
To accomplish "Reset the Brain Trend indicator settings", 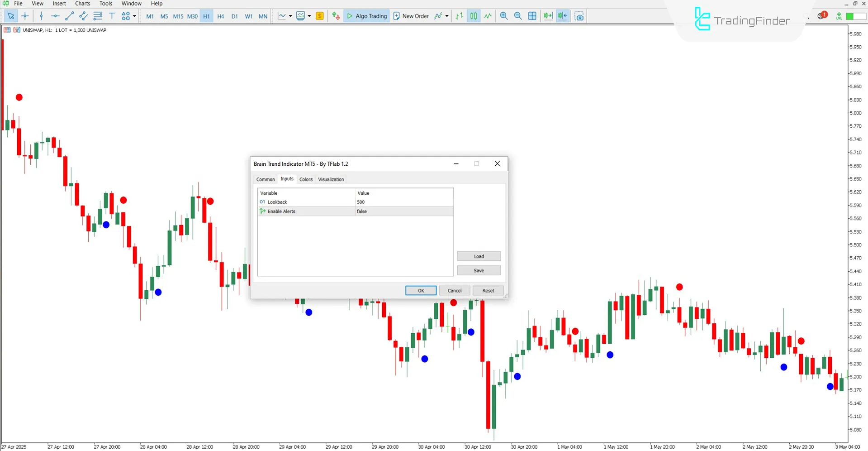I will [488, 290].
